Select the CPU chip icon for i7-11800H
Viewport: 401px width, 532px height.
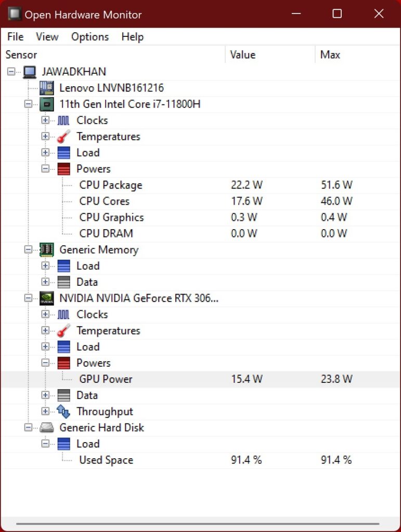(x=46, y=104)
